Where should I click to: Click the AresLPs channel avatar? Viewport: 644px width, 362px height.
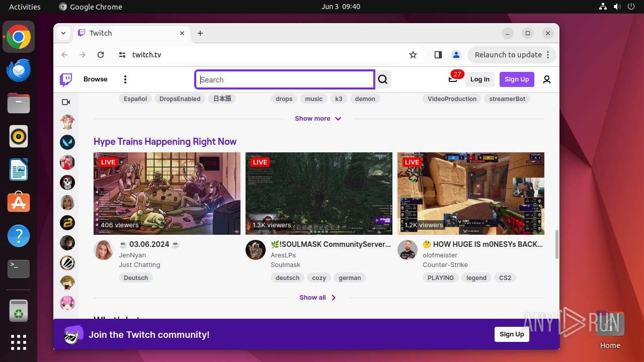pyautogui.click(x=256, y=250)
